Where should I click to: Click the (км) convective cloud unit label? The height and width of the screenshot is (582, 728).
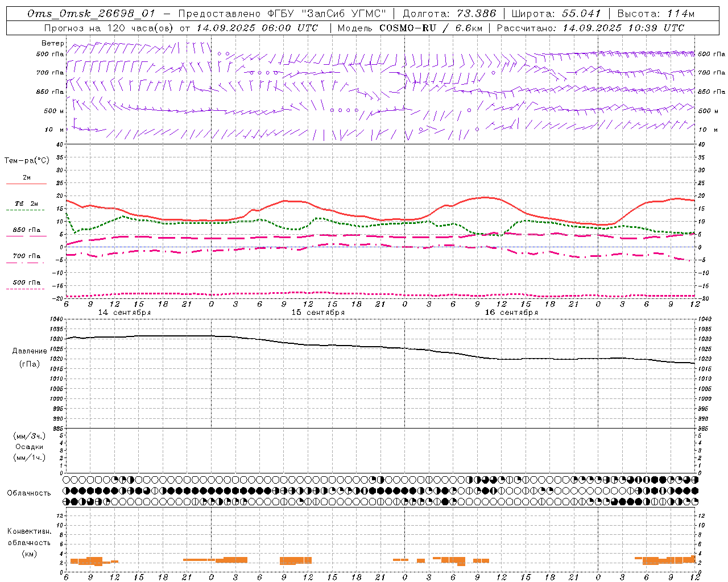point(29,554)
